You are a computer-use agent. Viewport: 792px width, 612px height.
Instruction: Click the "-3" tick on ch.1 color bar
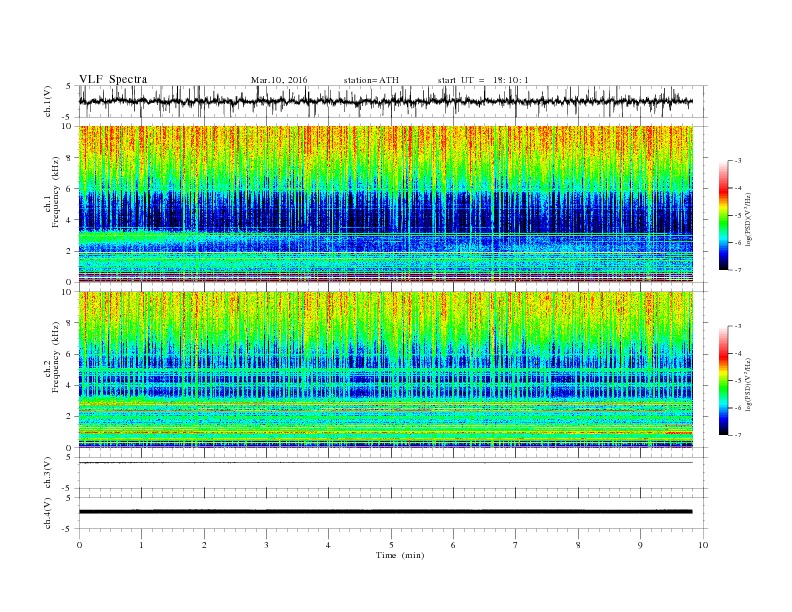point(738,161)
